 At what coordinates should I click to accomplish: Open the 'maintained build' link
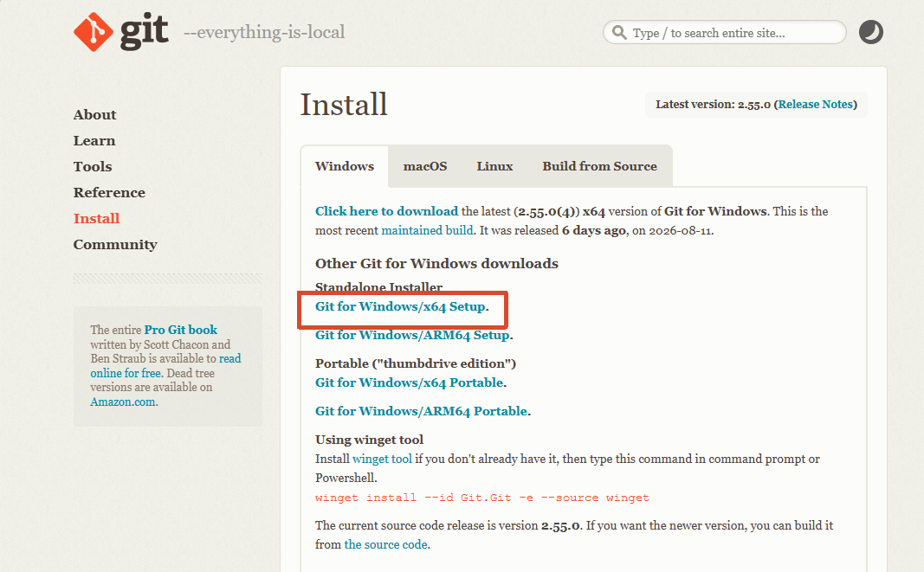(427, 230)
